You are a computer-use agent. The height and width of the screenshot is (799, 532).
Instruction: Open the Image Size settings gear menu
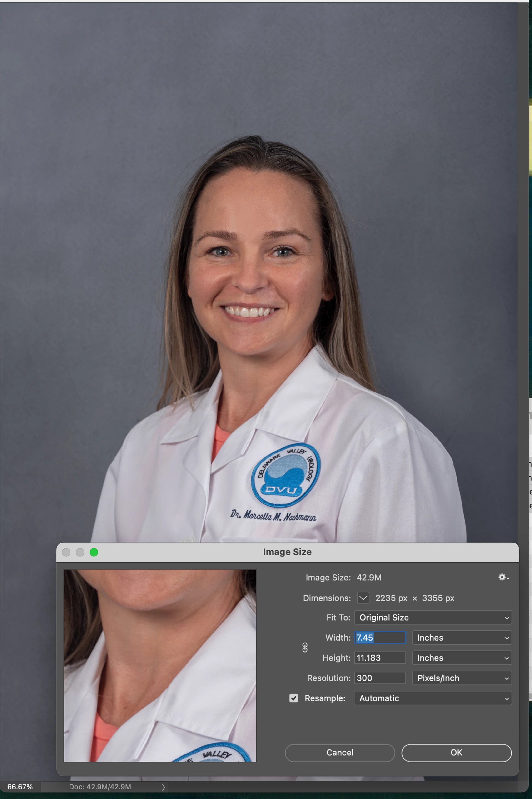pyautogui.click(x=503, y=577)
